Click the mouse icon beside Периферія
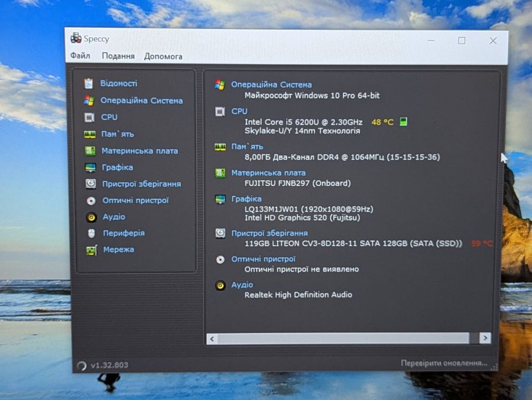Image resolution: width=532 pixels, height=400 pixels. (92, 233)
